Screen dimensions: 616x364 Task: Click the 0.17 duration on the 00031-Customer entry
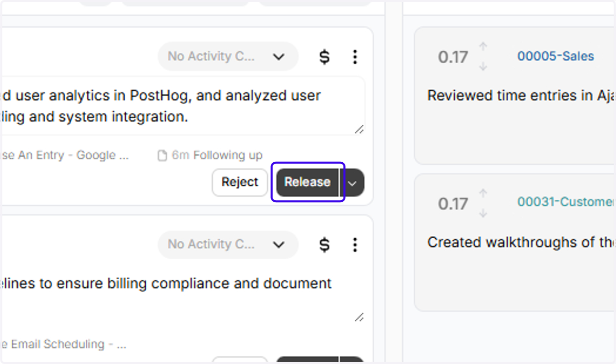453,204
